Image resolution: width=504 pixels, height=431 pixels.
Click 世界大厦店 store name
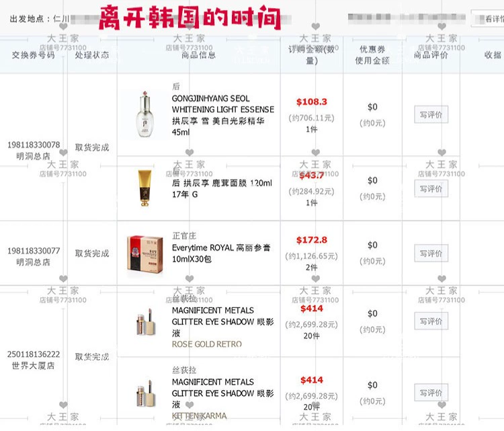tap(34, 366)
